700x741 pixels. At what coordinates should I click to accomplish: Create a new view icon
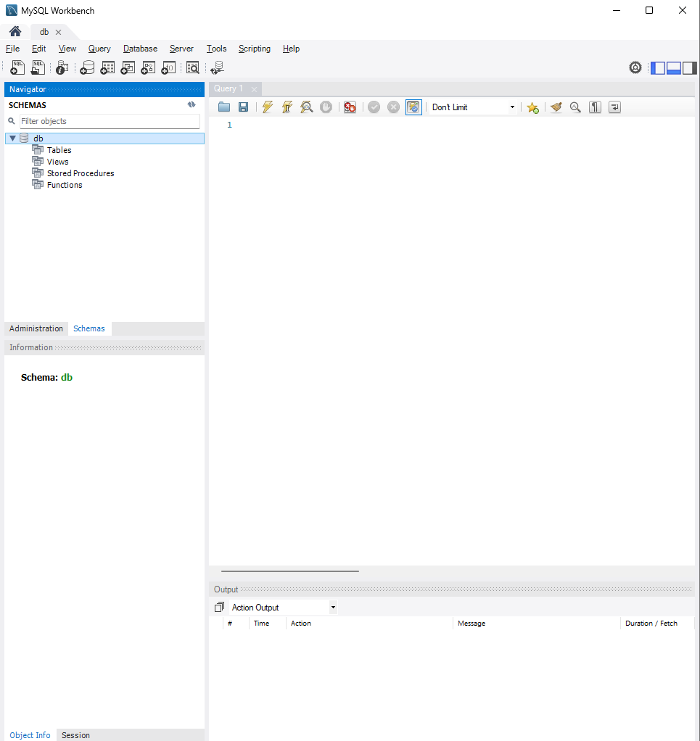click(128, 67)
